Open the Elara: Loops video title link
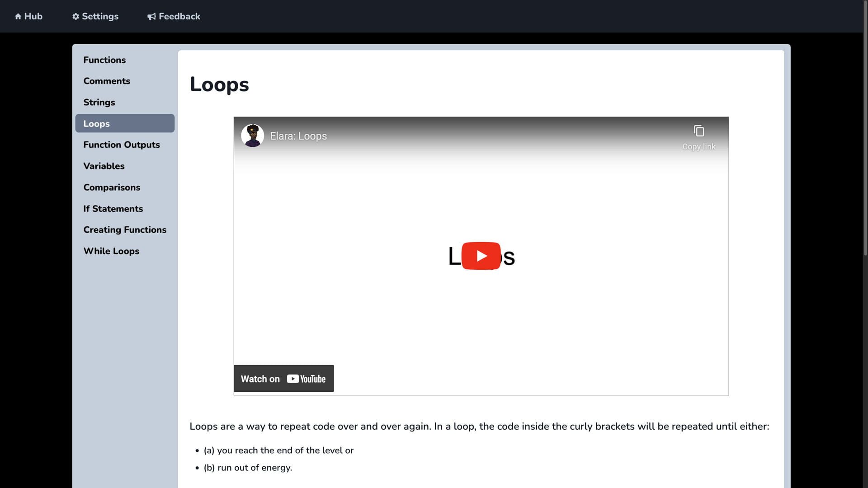 tap(298, 136)
